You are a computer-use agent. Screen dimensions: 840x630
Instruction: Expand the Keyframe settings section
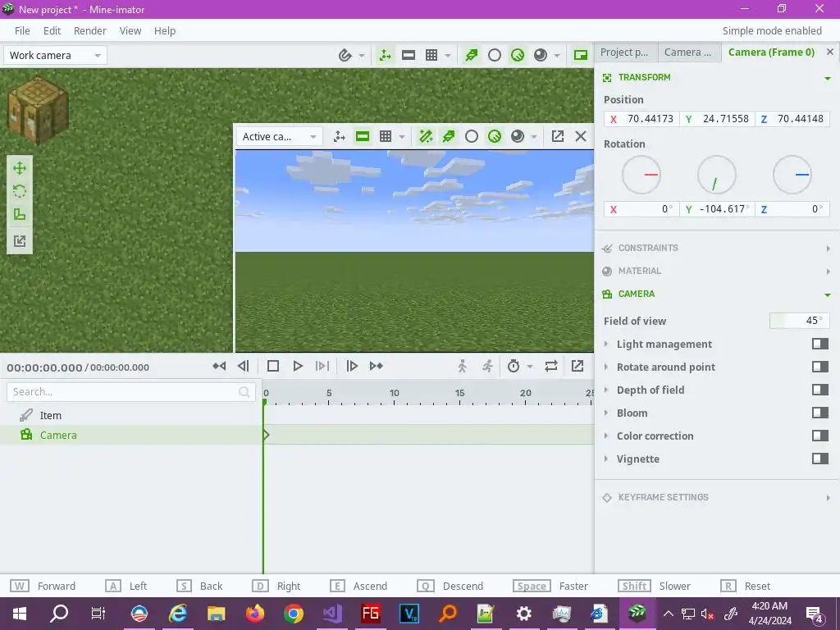click(x=828, y=498)
